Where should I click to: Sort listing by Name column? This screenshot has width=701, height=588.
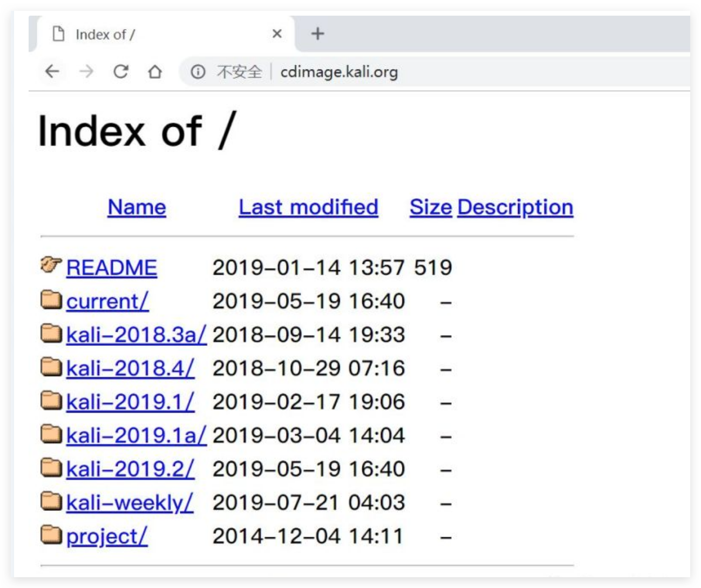[137, 207]
